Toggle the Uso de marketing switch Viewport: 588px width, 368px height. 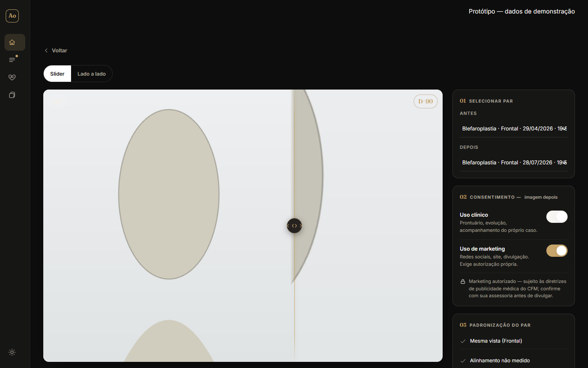tap(557, 251)
